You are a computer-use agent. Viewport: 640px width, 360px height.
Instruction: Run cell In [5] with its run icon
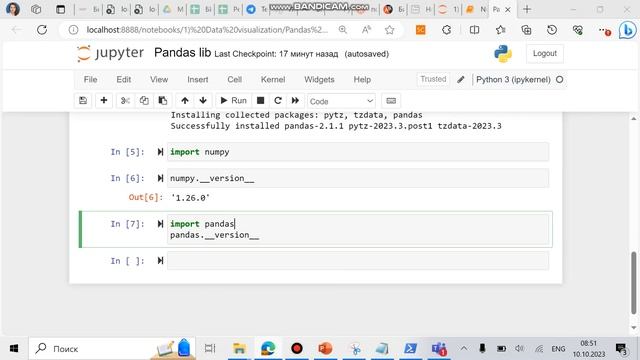click(x=160, y=152)
